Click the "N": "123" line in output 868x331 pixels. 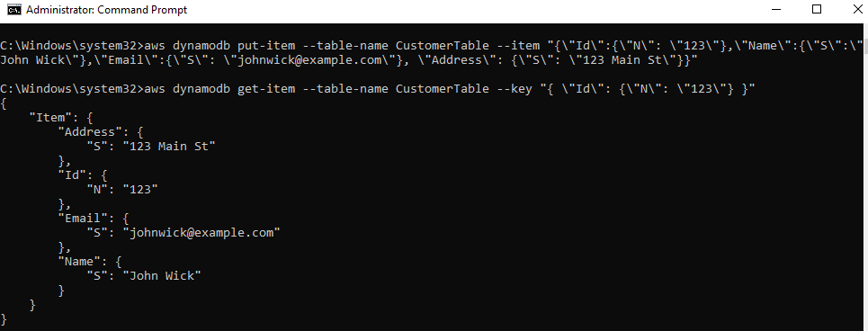tap(122, 189)
